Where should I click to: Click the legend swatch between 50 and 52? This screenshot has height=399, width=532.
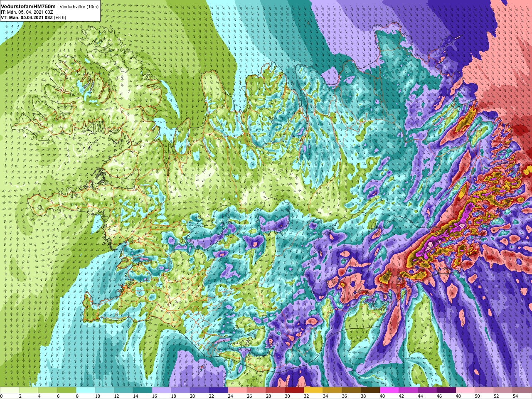coord(485,390)
